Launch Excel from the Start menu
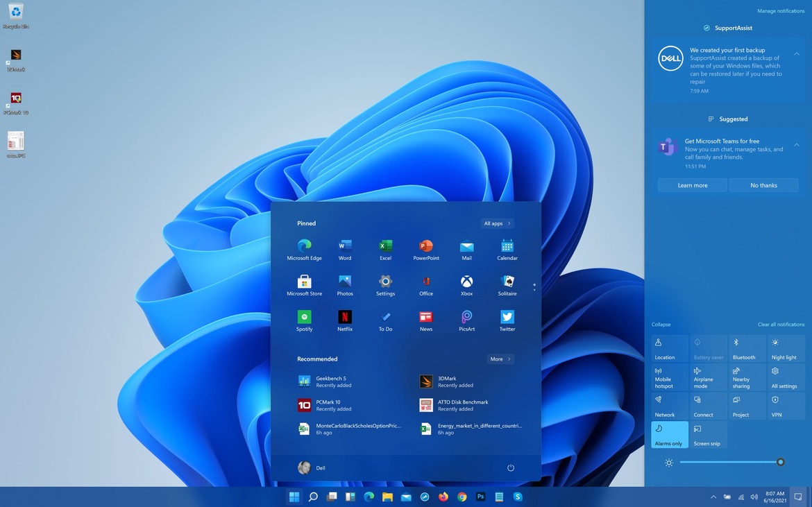This screenshot has height=507, width=812. click(x=385, y=249)
